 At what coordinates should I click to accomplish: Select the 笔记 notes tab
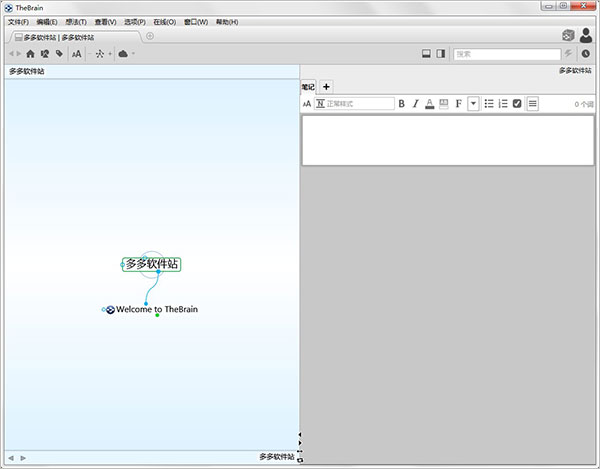[x=308, y=87]
